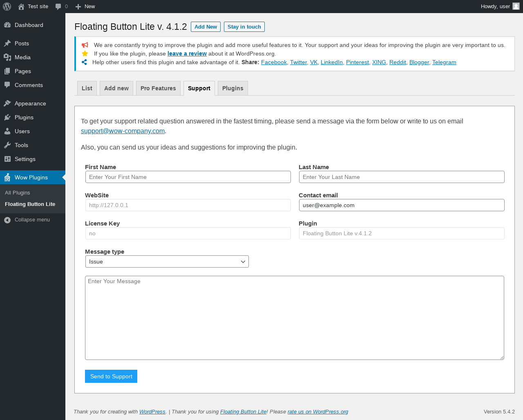Screen dimensions: 523x420
Task: Switch to the List tab
Action: pos(87,88)
